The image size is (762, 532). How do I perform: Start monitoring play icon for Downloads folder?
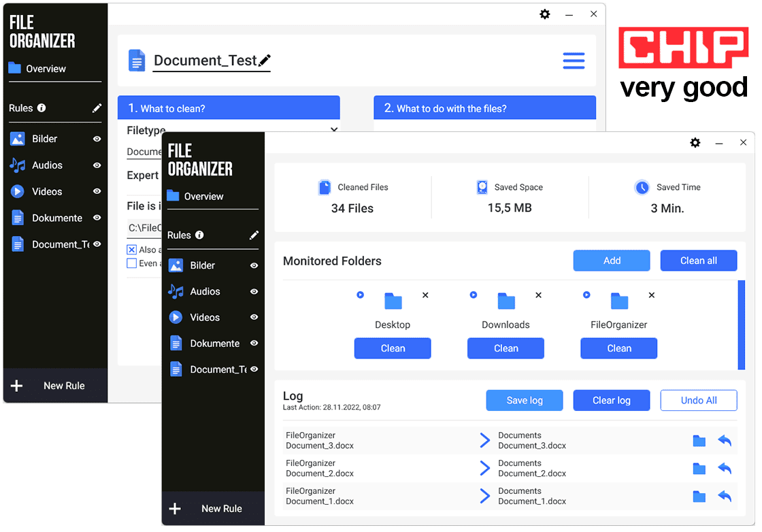[x=474, y=295]
